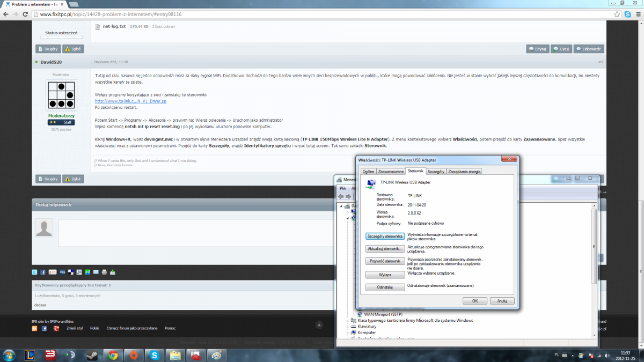Click Zmień styl footer link

coord(75,328)
